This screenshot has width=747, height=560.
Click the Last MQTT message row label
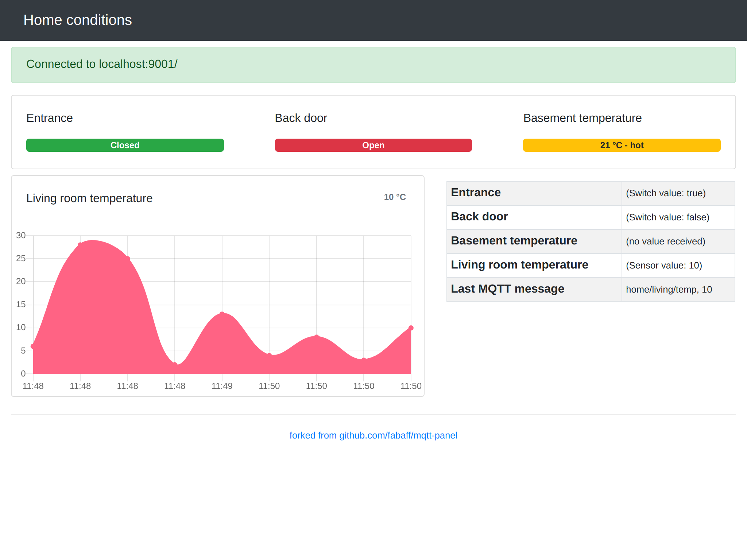point(507,289)
